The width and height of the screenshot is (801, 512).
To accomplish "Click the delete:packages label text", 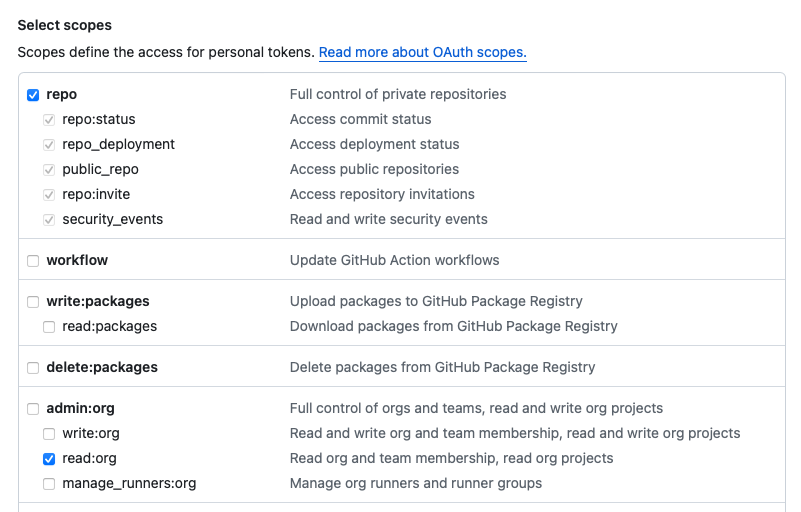I will pyautogui.click(x=102, y=367).
